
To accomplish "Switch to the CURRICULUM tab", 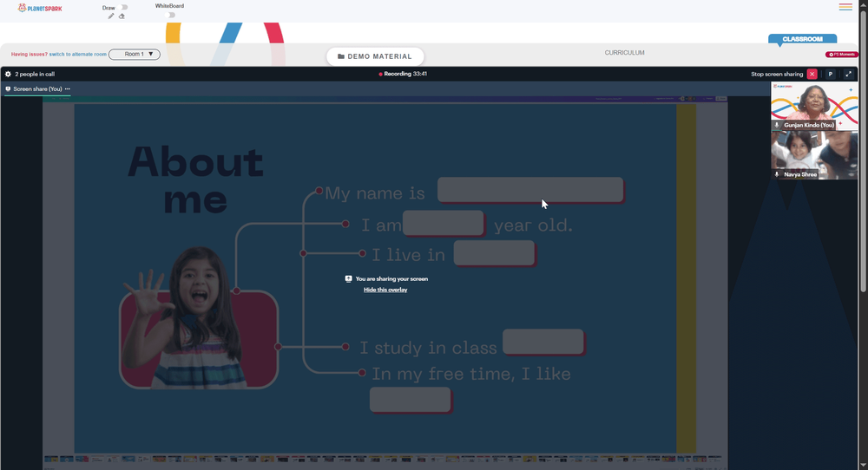I will point(624,53).
